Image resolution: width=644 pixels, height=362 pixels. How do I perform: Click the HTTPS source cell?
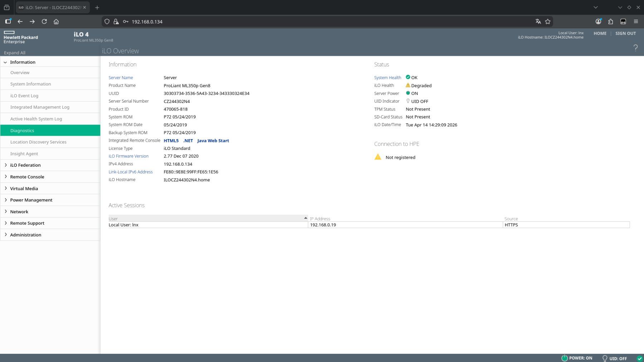tap(566, 225)
